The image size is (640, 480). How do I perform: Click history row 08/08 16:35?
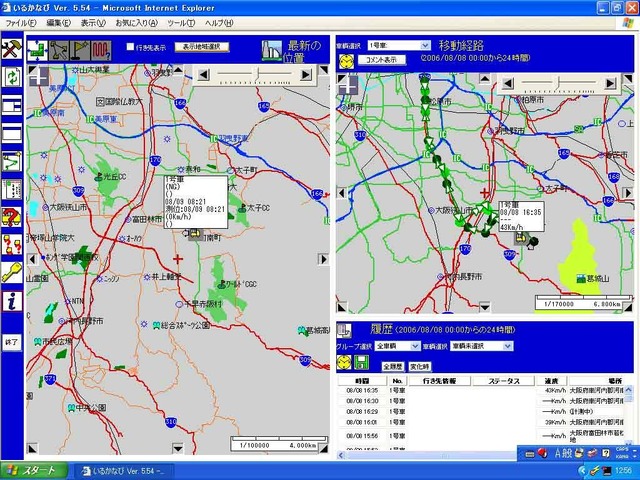[x=481, y=391]
